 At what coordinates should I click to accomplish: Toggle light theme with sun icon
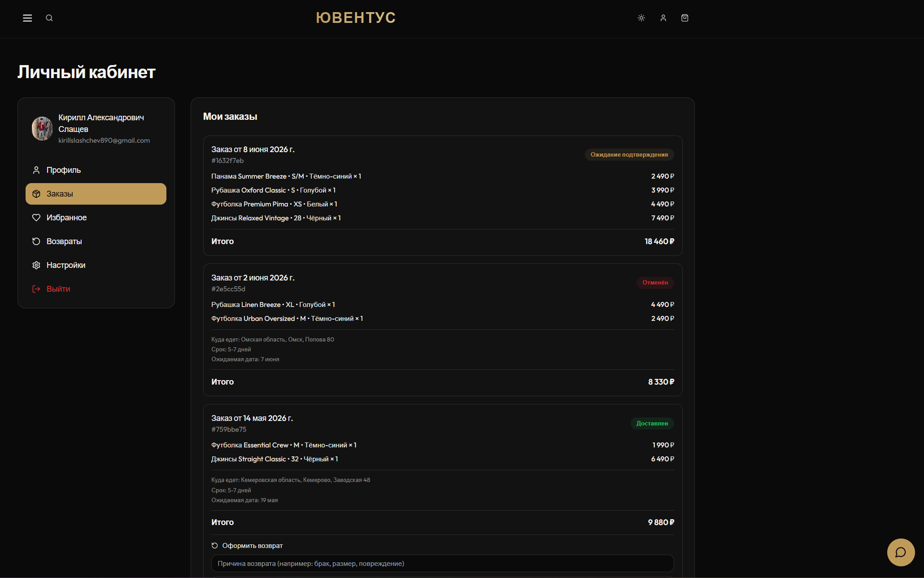point(641,18)
